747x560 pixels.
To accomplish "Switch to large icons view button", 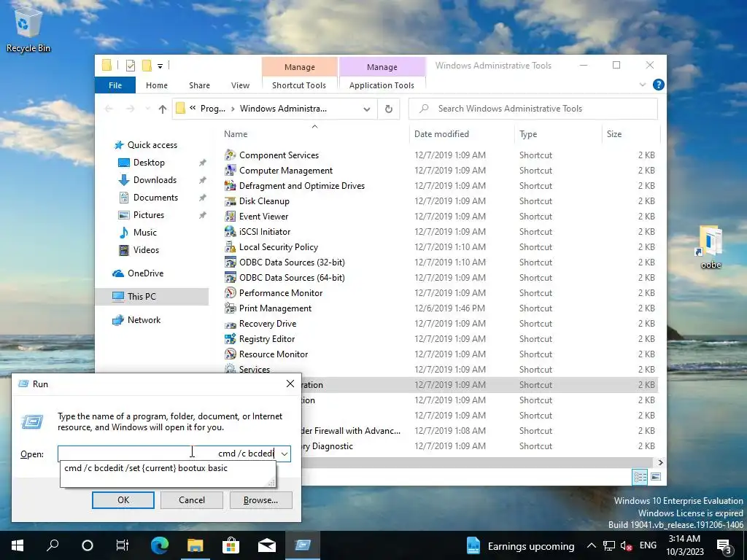I will [x=656, y=477].
